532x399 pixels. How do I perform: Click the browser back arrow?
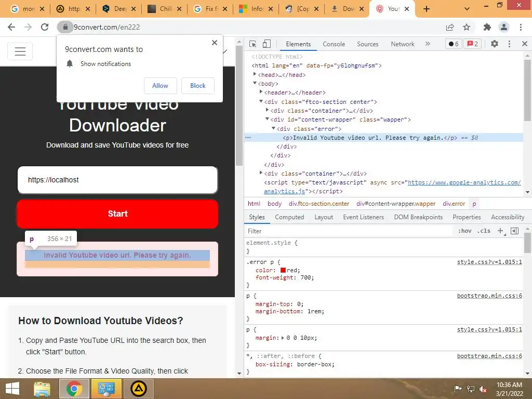(x=11, y=27)
